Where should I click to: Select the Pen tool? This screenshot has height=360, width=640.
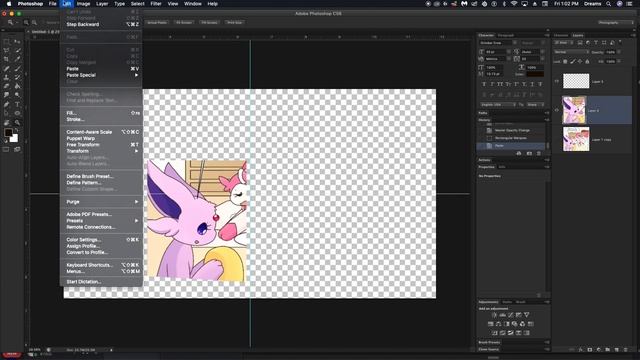tap(7, 104)
